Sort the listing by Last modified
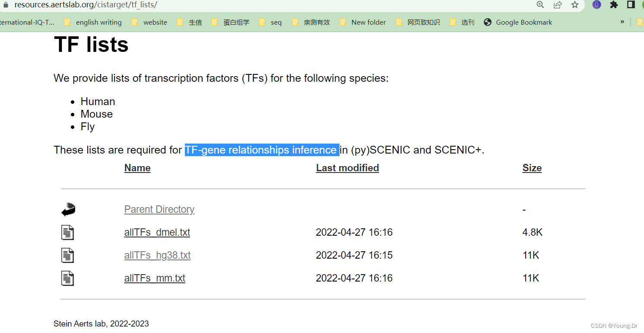This screenshot has height=333, width=644. point(347,168)
